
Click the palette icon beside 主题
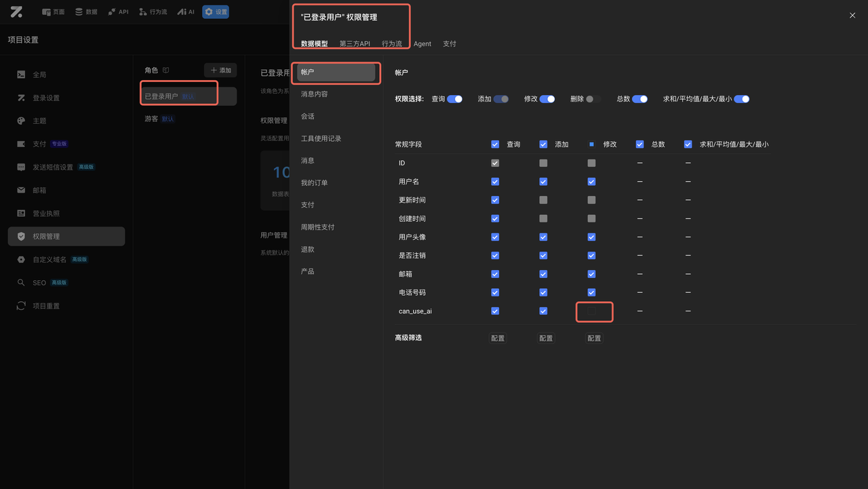[21, 121]
